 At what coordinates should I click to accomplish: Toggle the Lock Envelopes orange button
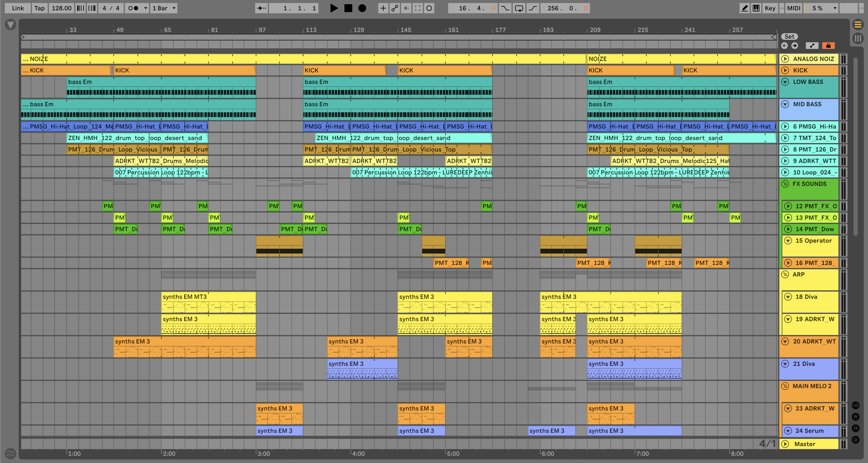point(828,46)
